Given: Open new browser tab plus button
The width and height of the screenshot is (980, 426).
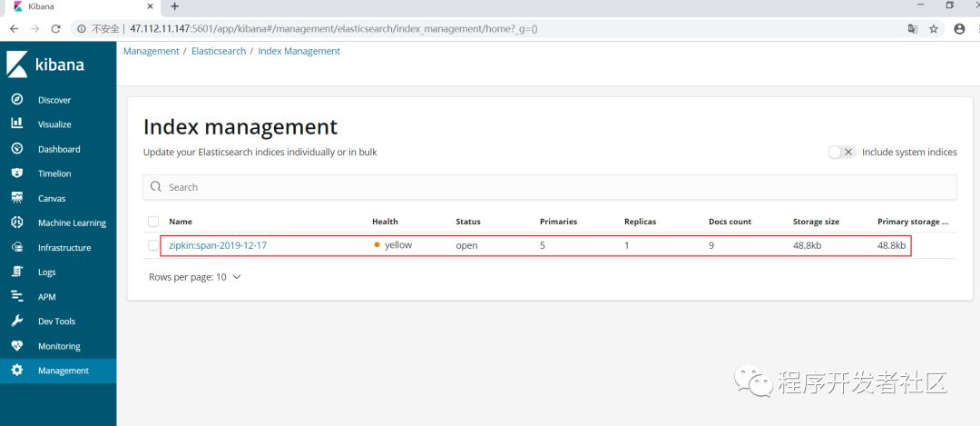Looking at the screenshot, I should (x=174, y=6).
